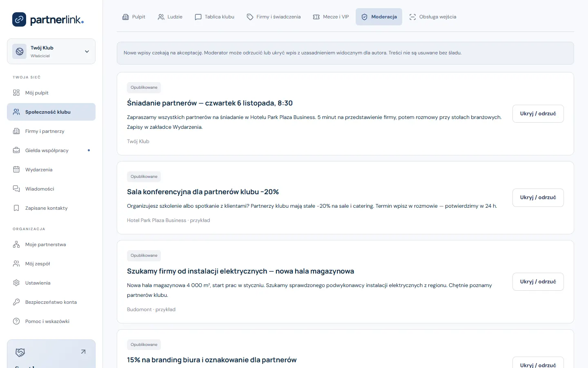Screen dimensions: 588x368
Task: Open the Moje partnerstwa hierarchy icon
Action: [16, 245]
